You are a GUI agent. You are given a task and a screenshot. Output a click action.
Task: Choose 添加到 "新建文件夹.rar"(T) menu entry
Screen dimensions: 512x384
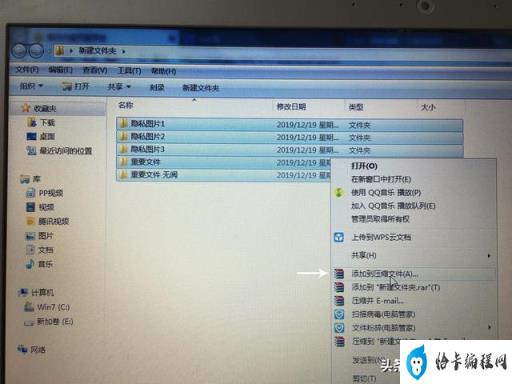[396, 287]
